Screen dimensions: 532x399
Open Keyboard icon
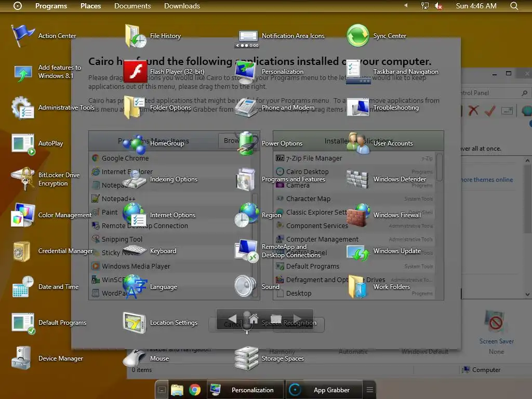[x=135, y=250]
